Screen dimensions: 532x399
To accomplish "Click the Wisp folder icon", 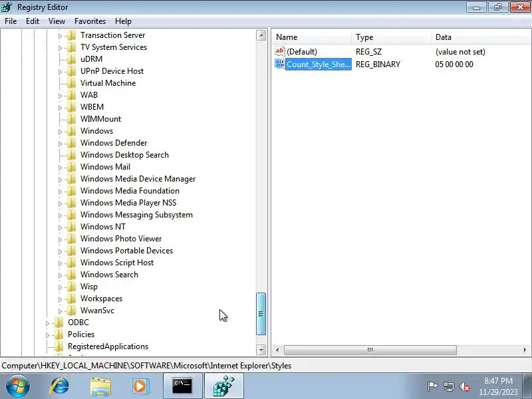I will [71, 287].
